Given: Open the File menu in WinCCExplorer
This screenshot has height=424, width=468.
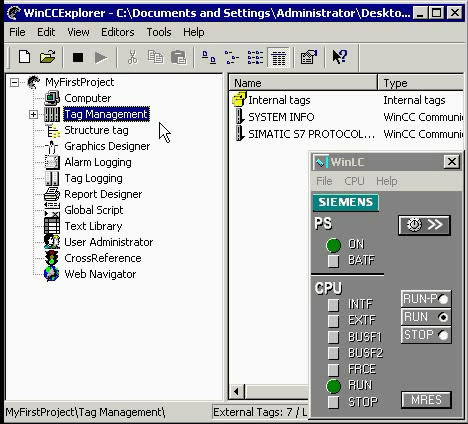Looking at the screenshot, I should [17, 32].
